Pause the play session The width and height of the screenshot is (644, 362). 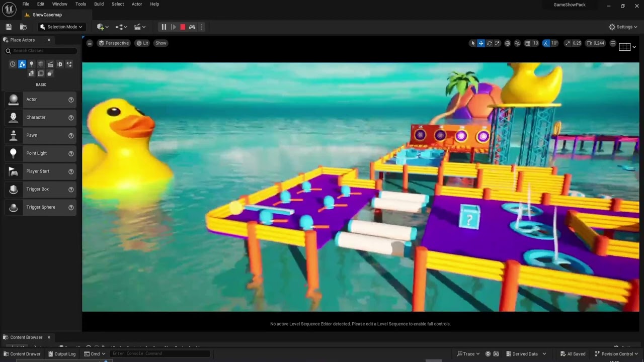point(164,27)
